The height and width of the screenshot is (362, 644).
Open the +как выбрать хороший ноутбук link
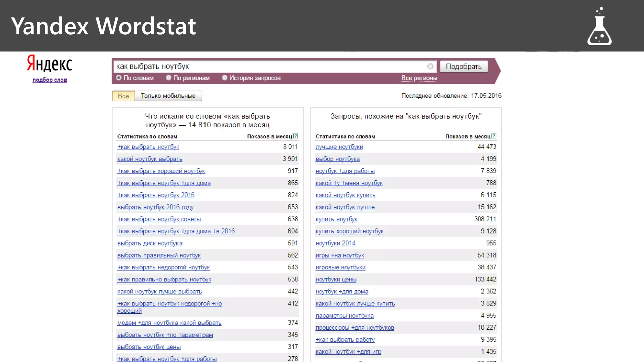tap(161, 171)
